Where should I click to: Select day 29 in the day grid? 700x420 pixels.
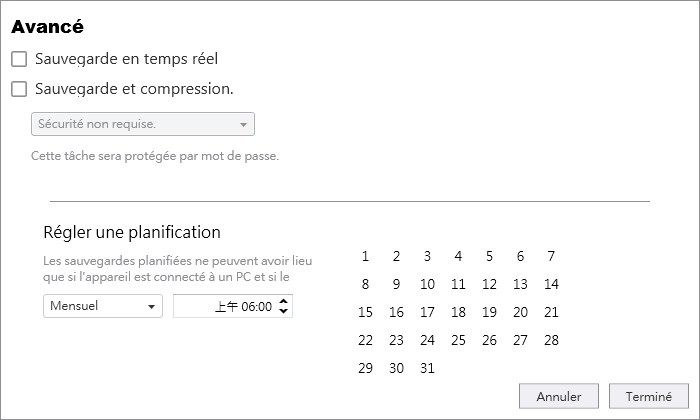pyautogui.click(x=365, y=369)
